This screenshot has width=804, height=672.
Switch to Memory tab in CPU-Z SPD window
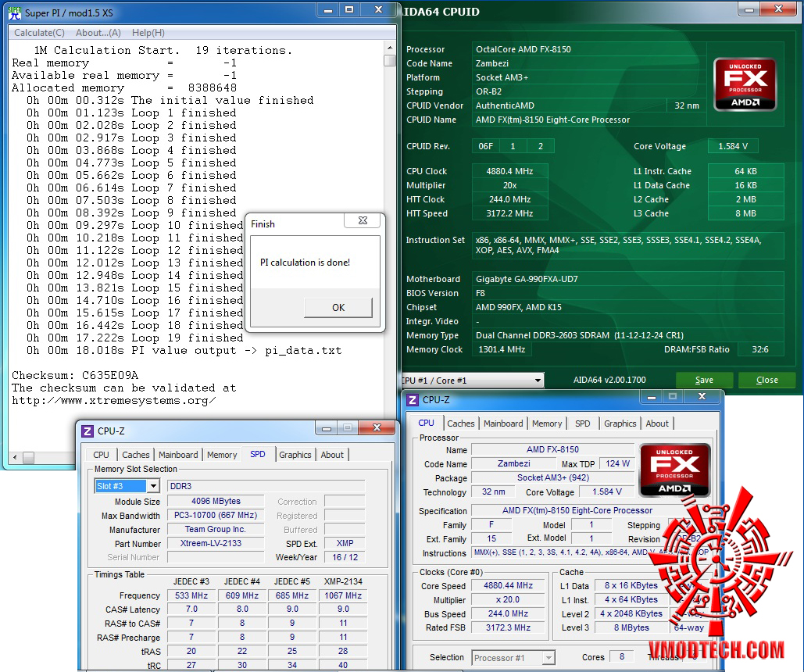(222, 455)
